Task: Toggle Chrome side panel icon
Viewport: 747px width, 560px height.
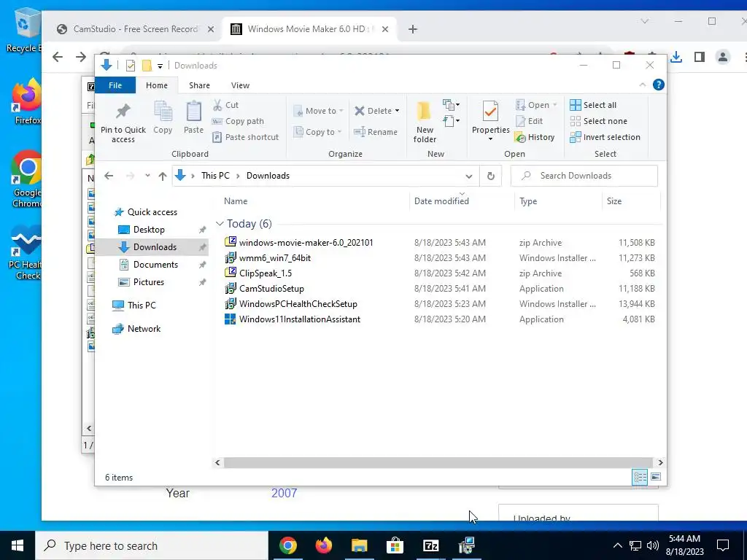Action: [x=700, y=57]
